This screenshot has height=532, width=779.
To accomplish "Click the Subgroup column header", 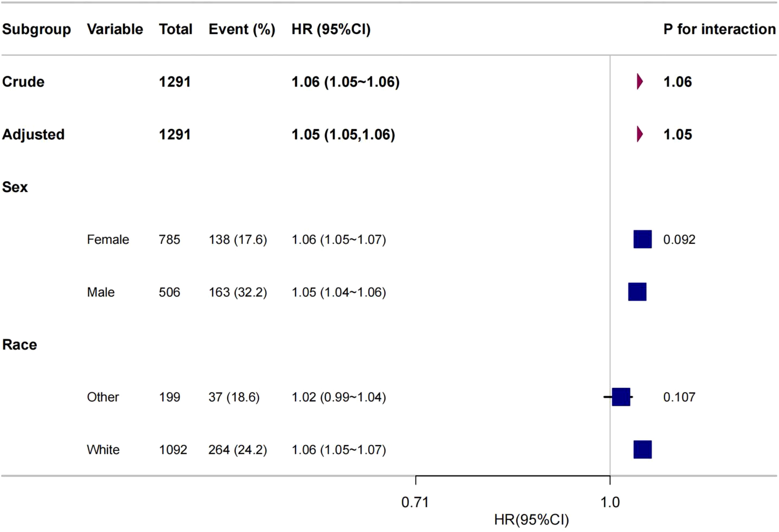I will tap(37, 30).
